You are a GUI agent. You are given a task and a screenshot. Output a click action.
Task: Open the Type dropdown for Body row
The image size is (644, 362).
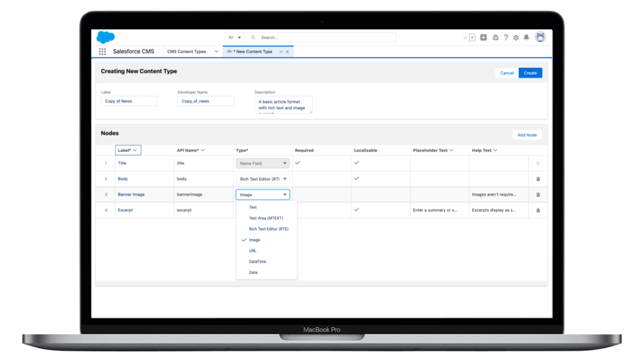tap(262, 179)
